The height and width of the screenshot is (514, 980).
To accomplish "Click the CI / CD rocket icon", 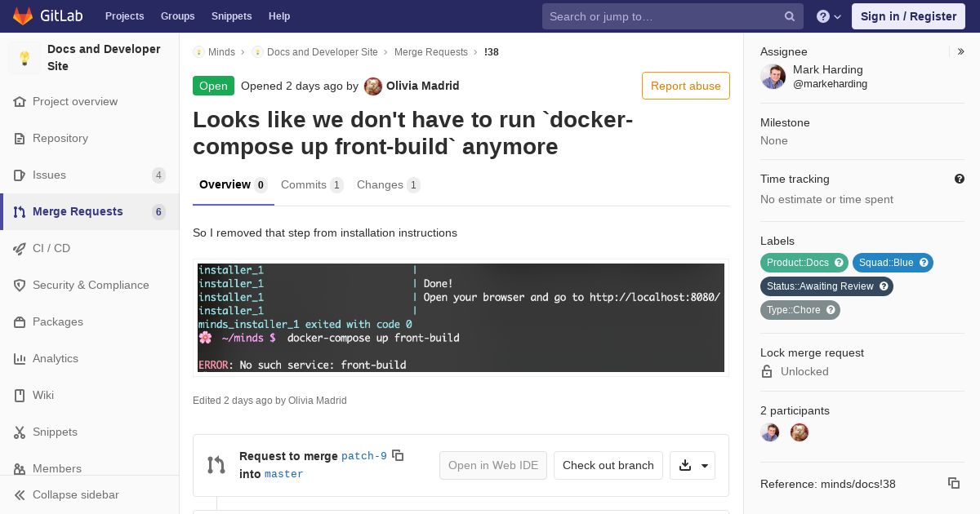I will tap(20, 249).
